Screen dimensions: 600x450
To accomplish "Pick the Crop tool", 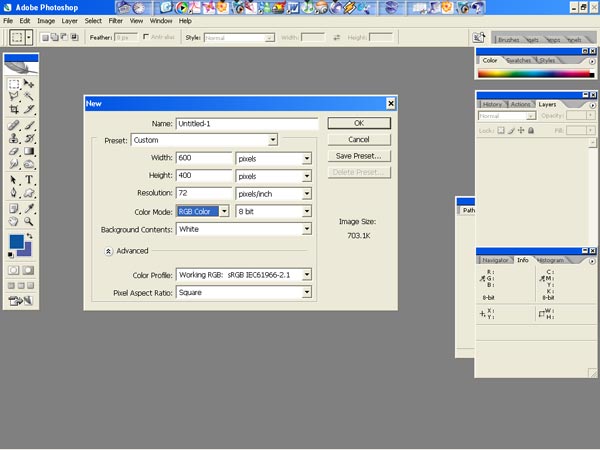I will (14, 110).
